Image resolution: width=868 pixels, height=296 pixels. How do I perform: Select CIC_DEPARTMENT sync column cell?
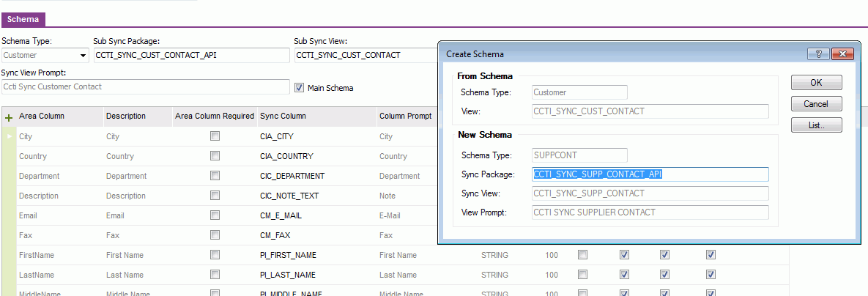[316, 176]
